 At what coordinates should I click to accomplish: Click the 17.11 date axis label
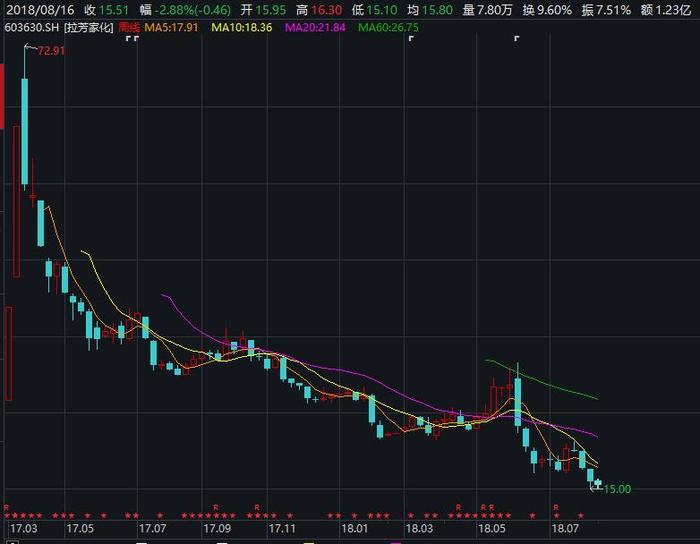[284, 527]
